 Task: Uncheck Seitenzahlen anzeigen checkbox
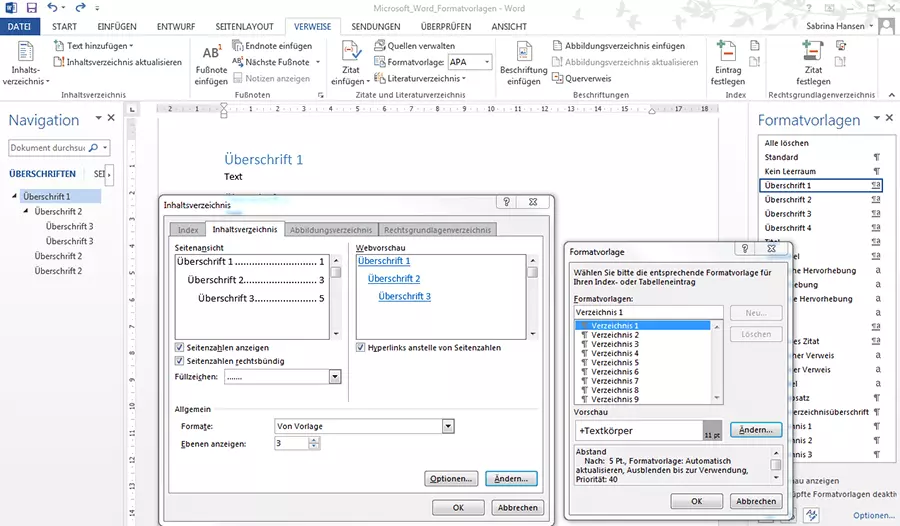tap(180, 347)
